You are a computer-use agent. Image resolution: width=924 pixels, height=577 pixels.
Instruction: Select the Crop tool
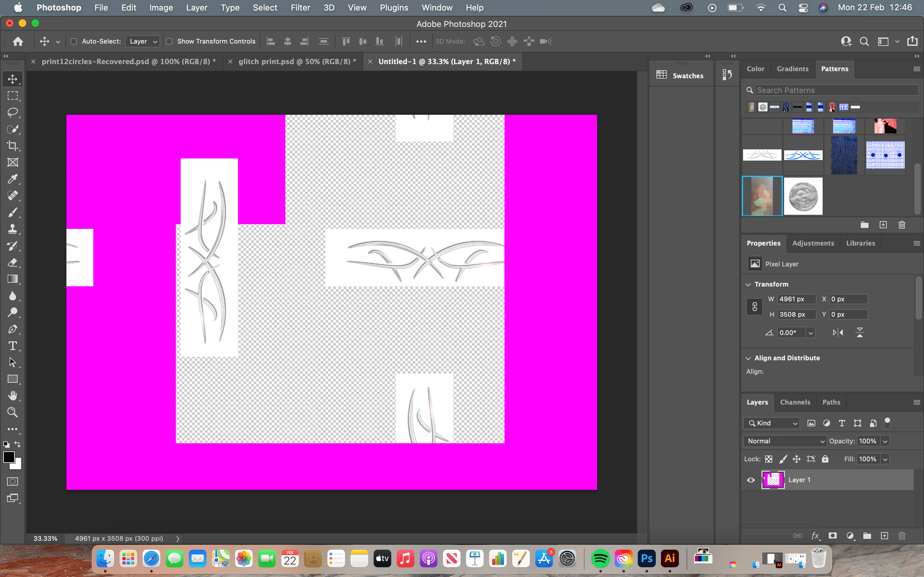pos(13,146)
